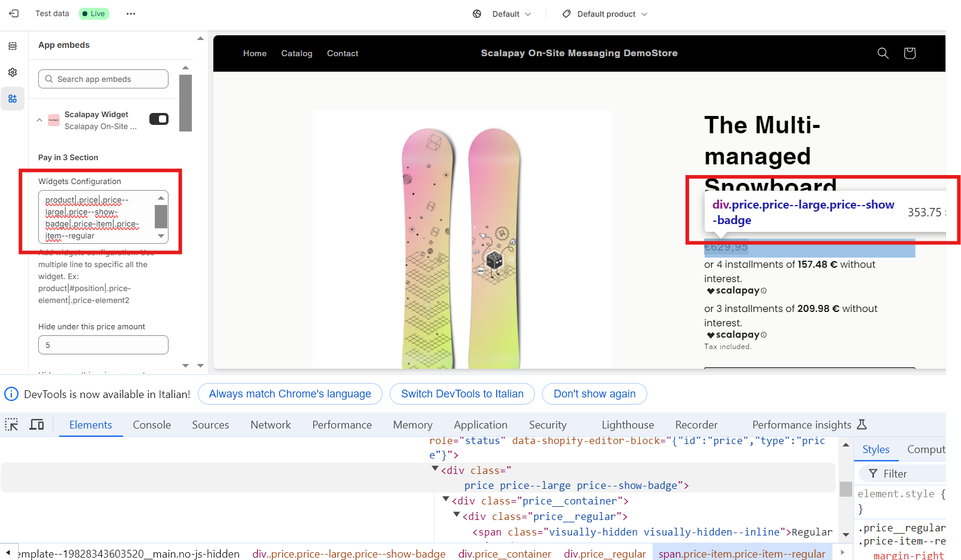
Task: Open the Application tab
Action: 480,425
